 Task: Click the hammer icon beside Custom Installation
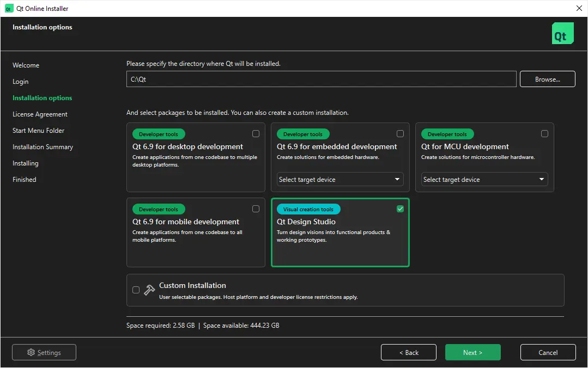[x=149, y=289]
